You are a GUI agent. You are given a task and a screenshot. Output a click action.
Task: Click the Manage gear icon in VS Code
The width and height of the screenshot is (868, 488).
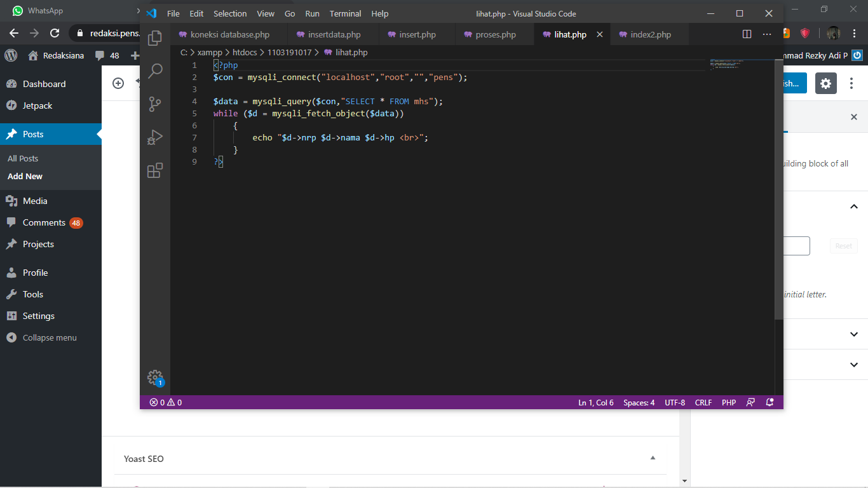pyautogui.click(x=155, y=377)
